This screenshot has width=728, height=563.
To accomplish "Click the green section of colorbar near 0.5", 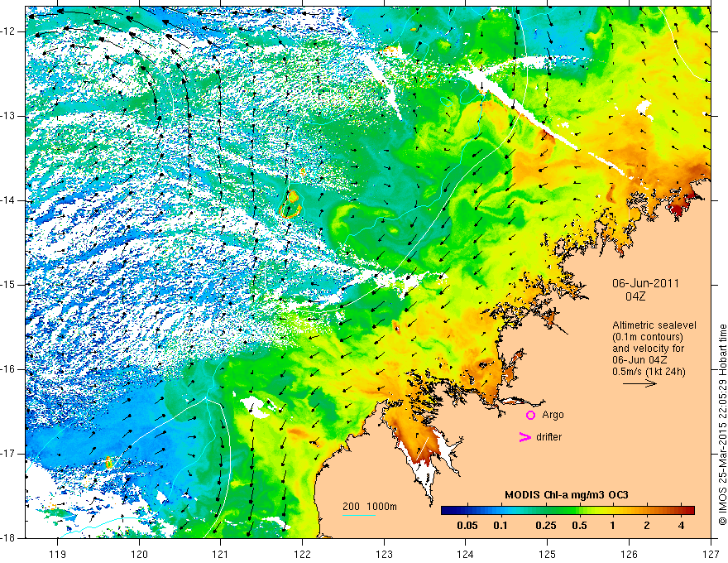I will (576, 511).
